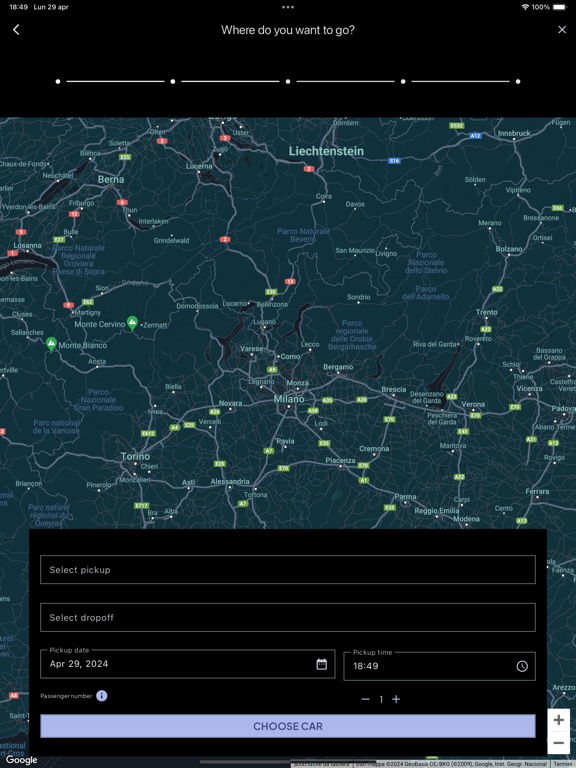Click Trento label on the map
Screen dimensions: 576x768
[x=486, y=312]
